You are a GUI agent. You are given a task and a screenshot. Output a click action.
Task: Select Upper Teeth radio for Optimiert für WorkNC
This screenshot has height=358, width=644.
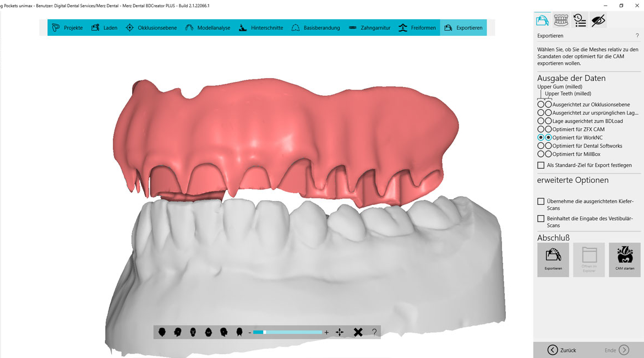coord(548,137)
